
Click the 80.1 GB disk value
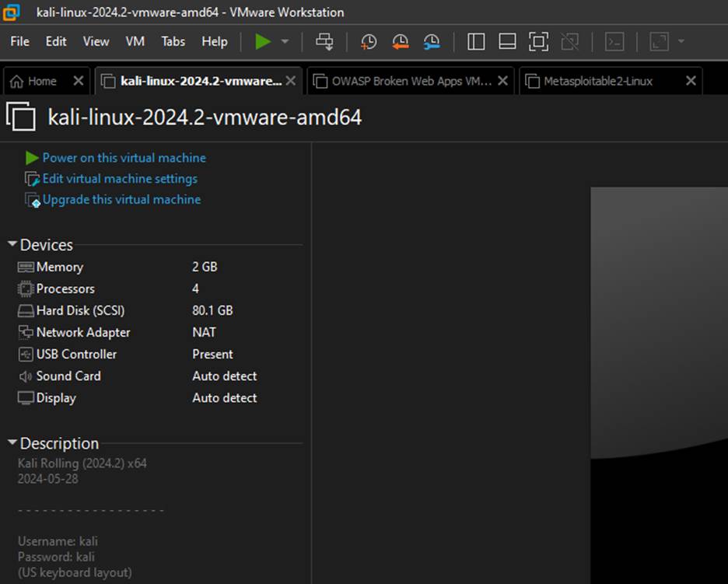(212, 310)
